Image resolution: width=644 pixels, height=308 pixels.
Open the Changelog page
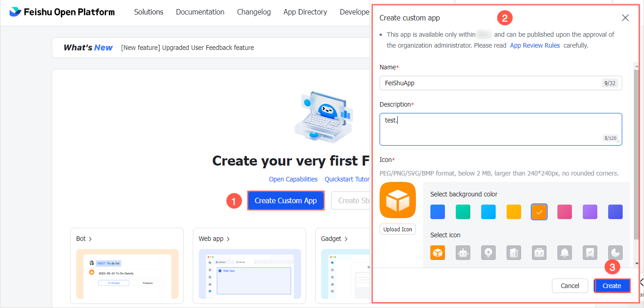point(254,12)
